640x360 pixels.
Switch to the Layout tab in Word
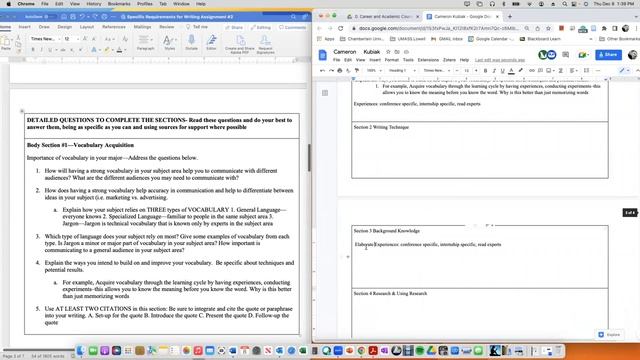87,27
